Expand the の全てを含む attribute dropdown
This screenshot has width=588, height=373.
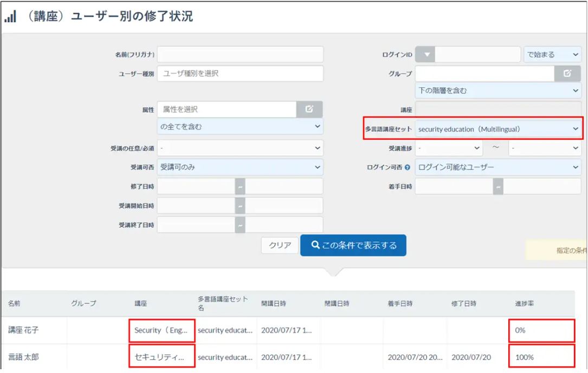(x=240, y=127)
